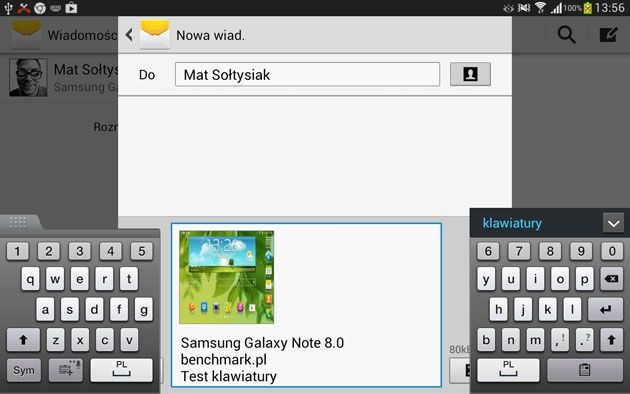
Task: Tap the search magnifier icon
Action: [x=567, y=35]
